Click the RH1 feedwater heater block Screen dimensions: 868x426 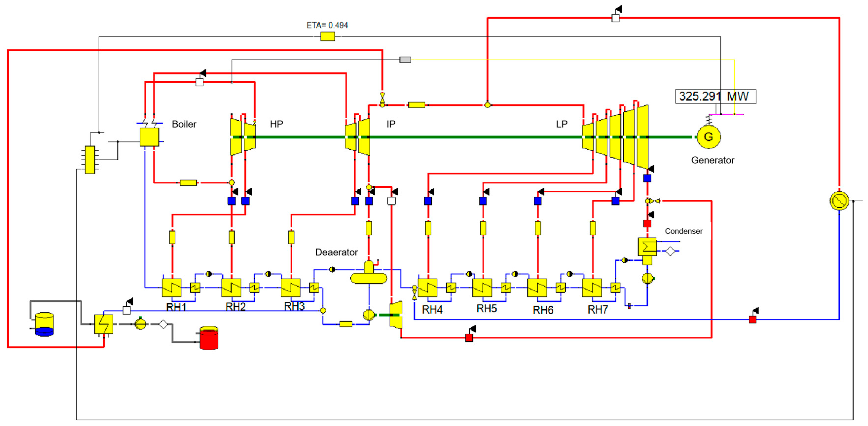(x=172, y=287)
